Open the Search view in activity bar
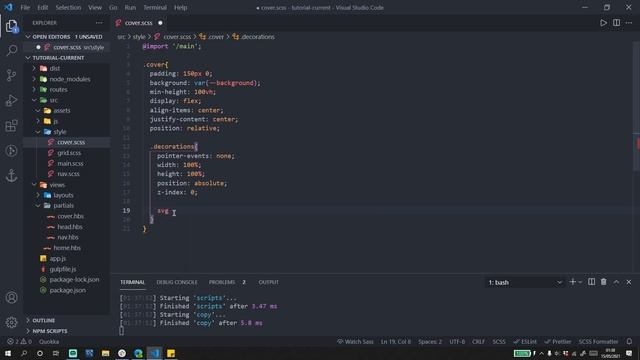 pos(11,51)
